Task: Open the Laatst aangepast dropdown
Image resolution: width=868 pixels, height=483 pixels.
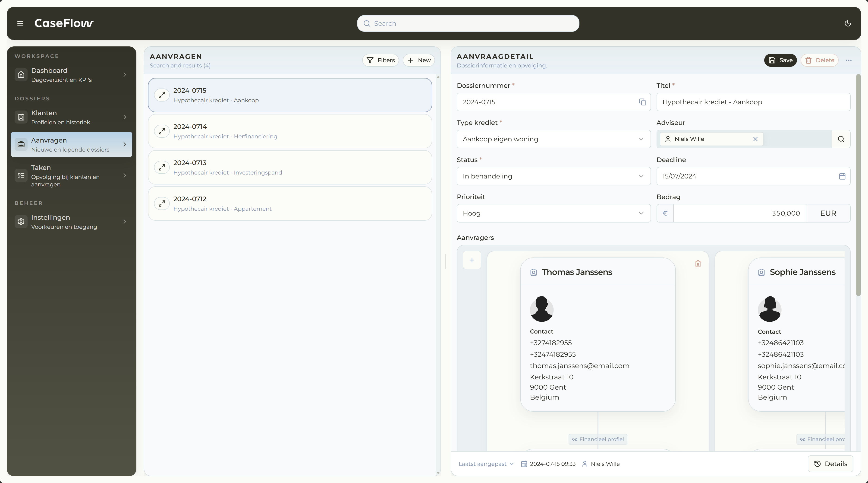Action: [x=486, y=464]
